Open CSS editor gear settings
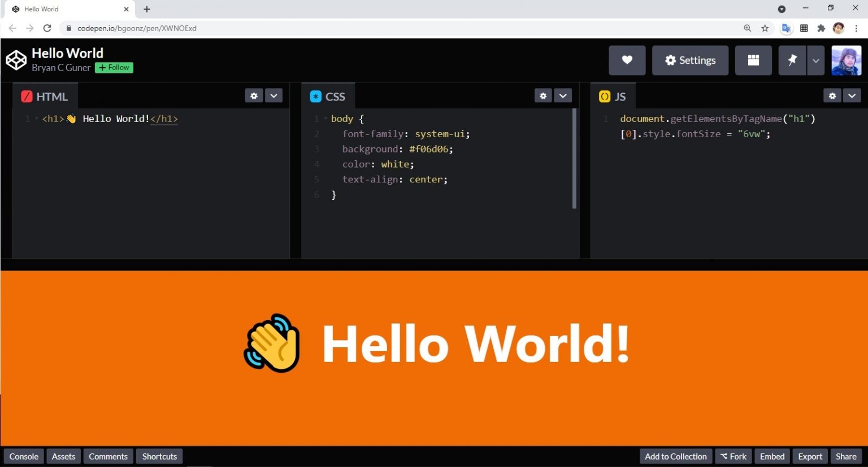The image size is (868, 467). (x=543, y=96)
